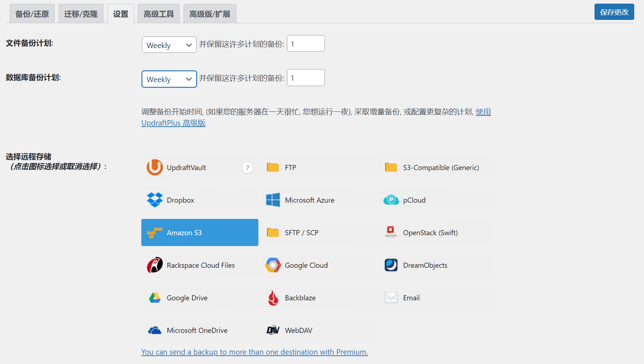Select the pCloud storage icon
Image resolution: width=644 pixels, height=364 pixels.
404,200
